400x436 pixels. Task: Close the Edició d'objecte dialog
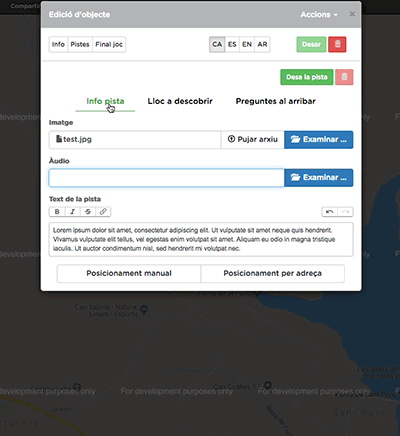pos(352,14)
